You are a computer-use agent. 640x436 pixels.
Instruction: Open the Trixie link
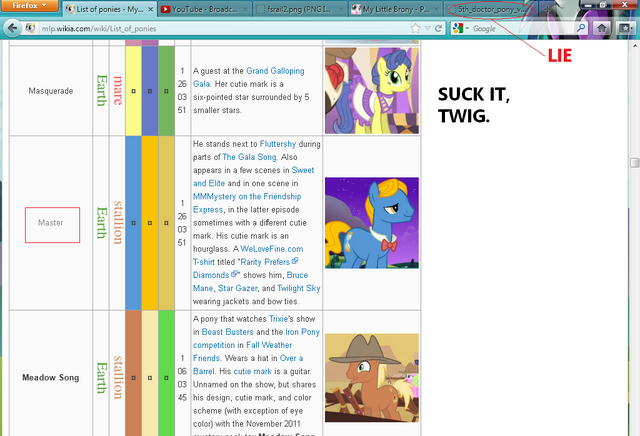point(278,318)
